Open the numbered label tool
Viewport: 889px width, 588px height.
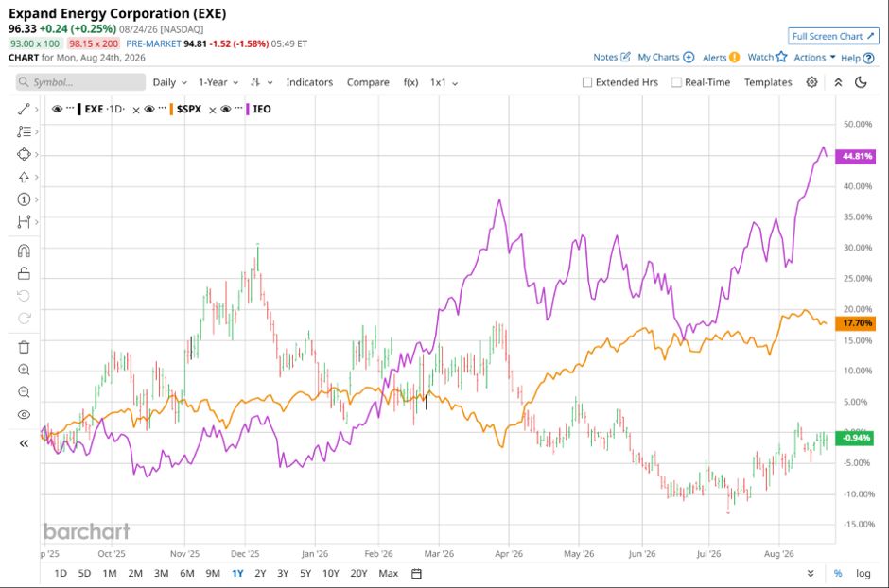click(x=24, y=199)
